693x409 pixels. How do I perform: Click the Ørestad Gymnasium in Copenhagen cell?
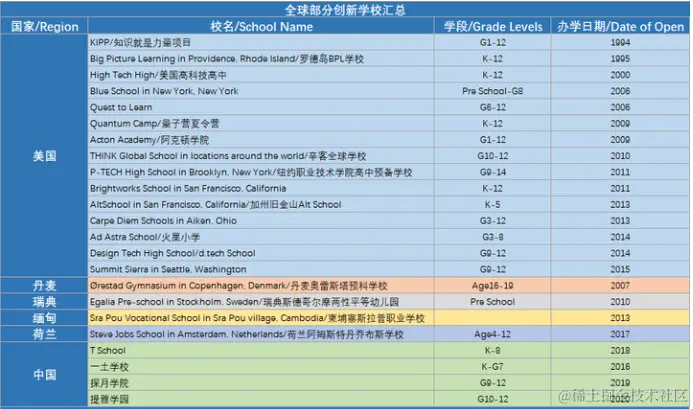pyautogui.click(x=261, y=286)
